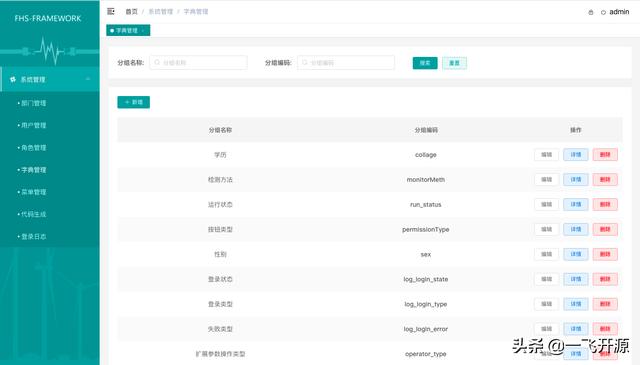
Task: Edit the run_status row
Action: point(547,205)
